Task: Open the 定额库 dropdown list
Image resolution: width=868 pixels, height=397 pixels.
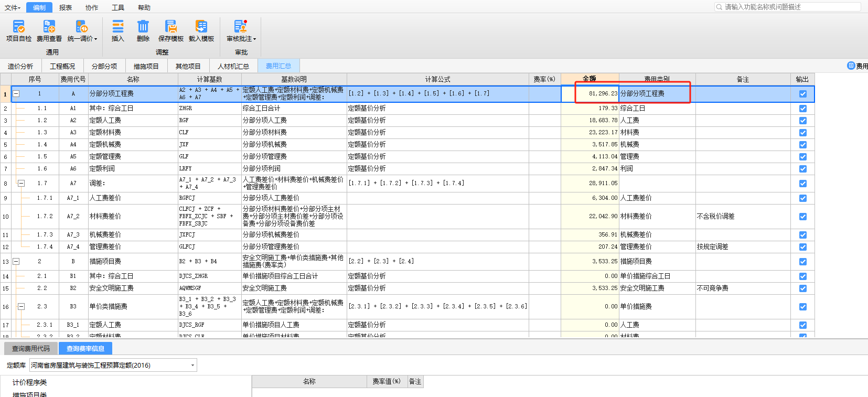Action: point(192,366)
